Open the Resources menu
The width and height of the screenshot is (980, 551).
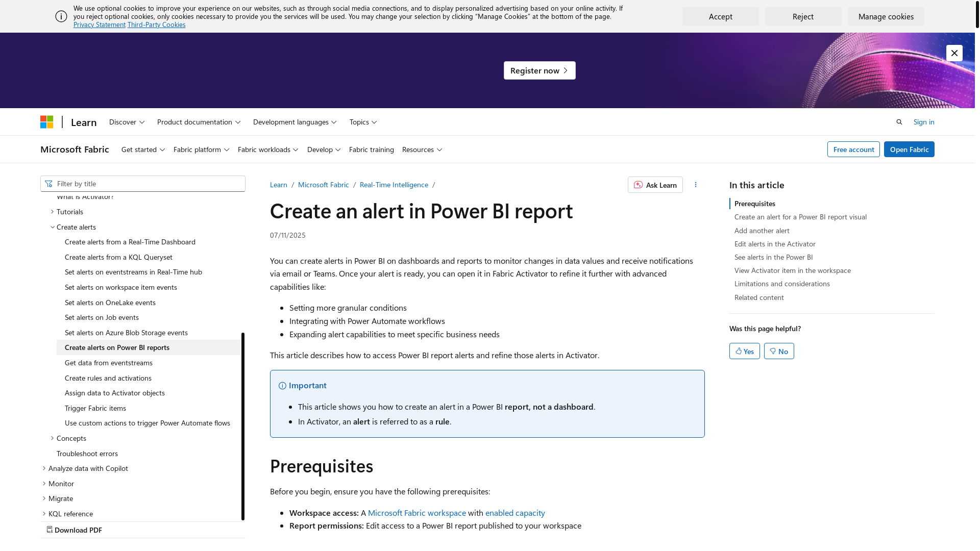coord(423,149)
